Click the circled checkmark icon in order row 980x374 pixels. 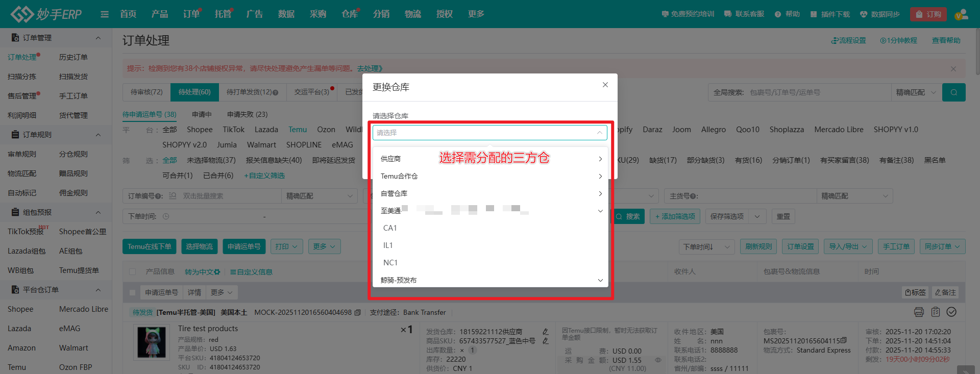click(951, 312)
